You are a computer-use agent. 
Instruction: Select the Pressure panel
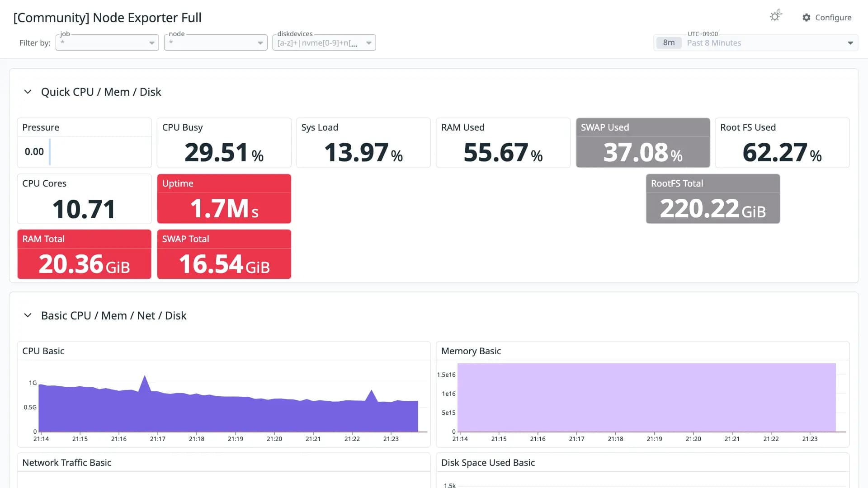coord(84,143)
